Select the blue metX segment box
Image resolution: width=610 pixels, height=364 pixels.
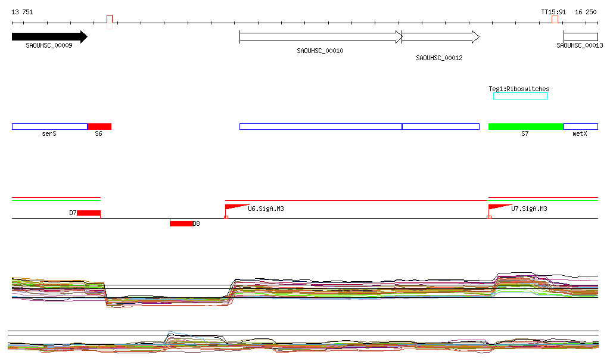point(580,126)
